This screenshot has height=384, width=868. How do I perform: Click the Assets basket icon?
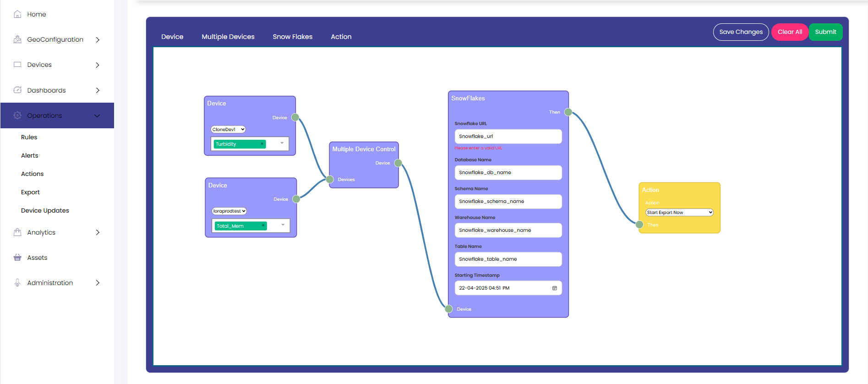(17, 258)
